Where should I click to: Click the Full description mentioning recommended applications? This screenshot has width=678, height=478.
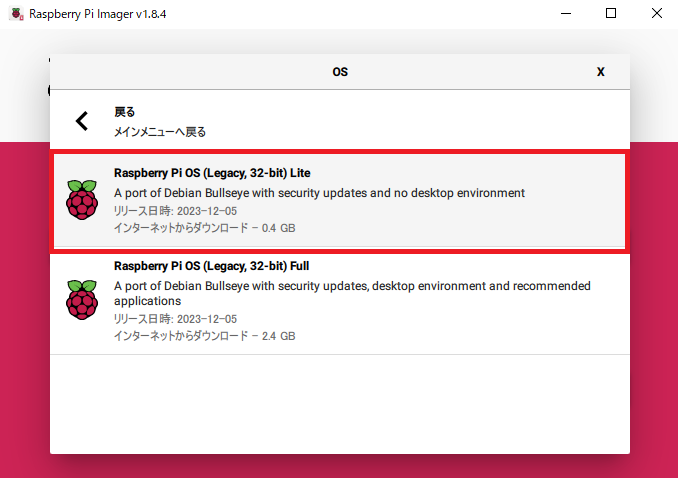point(352,293)
